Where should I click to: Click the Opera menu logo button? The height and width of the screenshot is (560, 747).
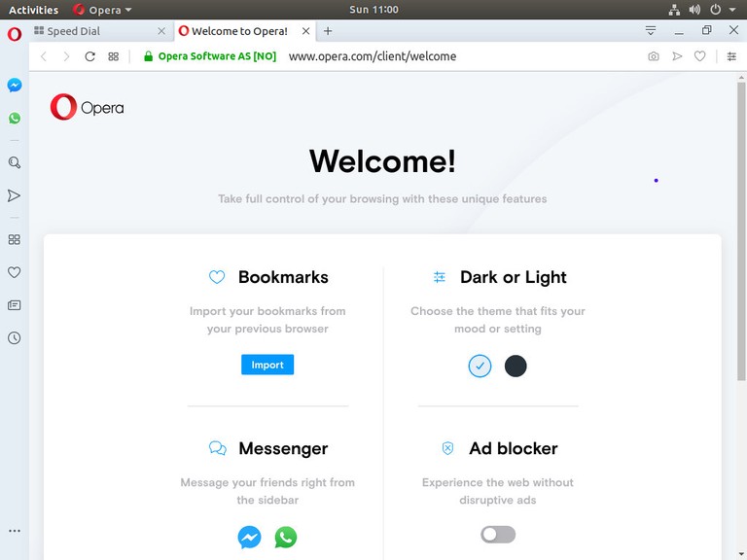(15, 34)
